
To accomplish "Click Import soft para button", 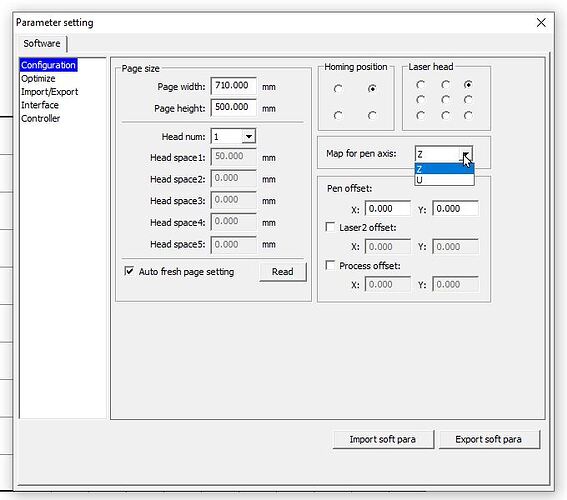I will tap(383, 439).
